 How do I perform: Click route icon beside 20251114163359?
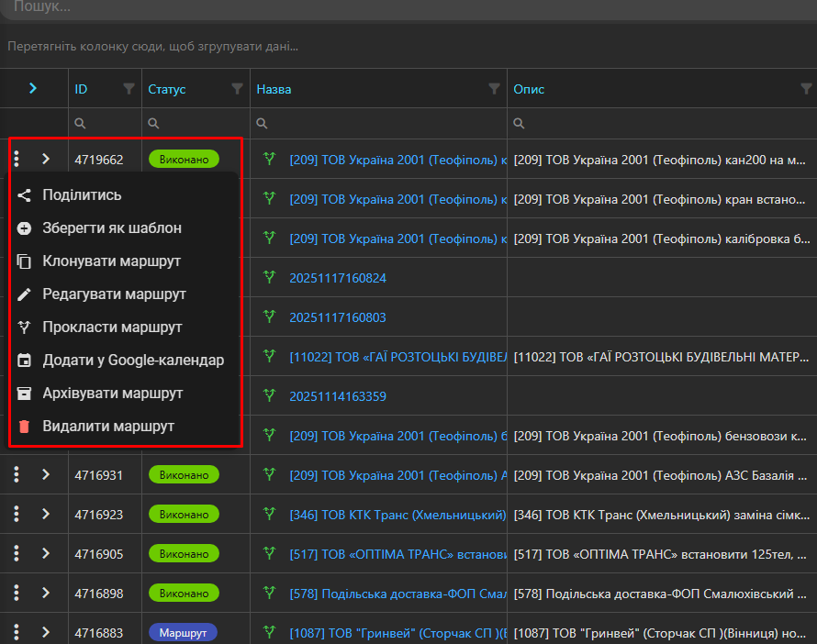click(x=269, y=394)
